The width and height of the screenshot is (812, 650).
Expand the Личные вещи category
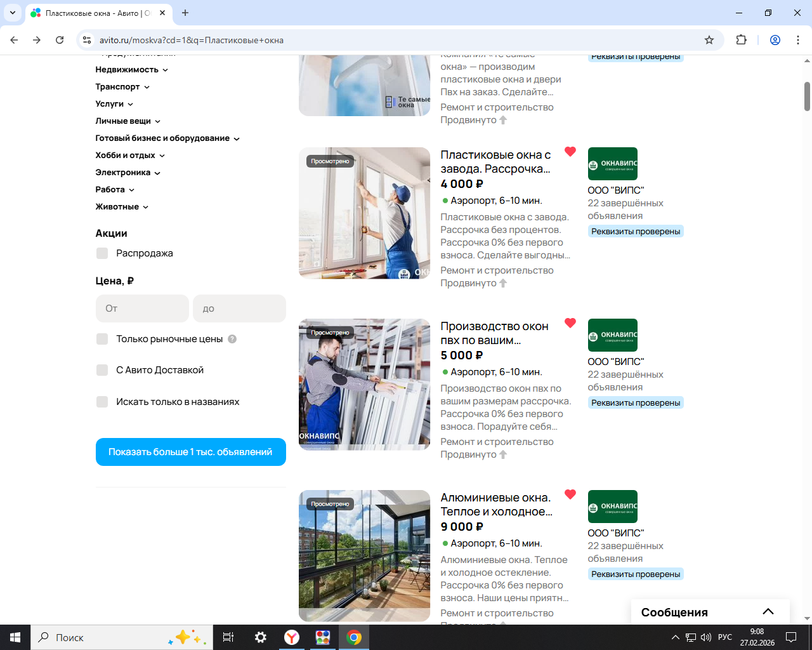click(x=128, y=121)
